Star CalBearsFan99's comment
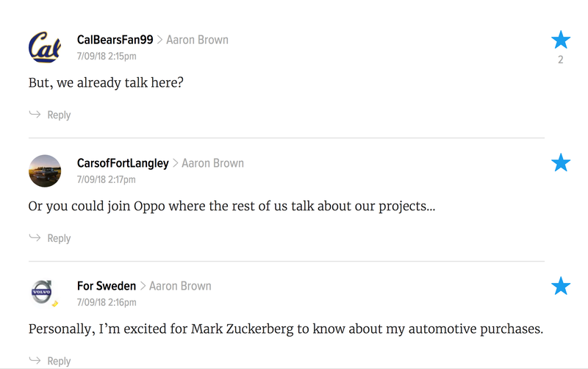 561,40
